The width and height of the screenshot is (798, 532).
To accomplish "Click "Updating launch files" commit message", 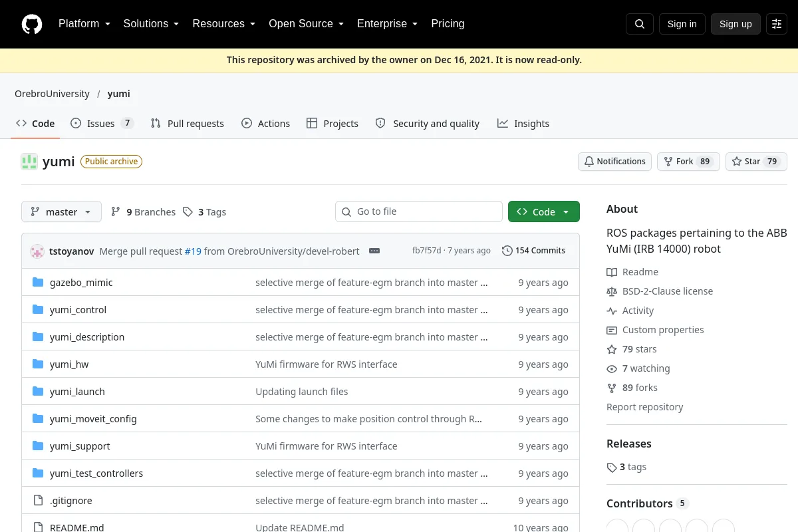I will click(302, 392).
